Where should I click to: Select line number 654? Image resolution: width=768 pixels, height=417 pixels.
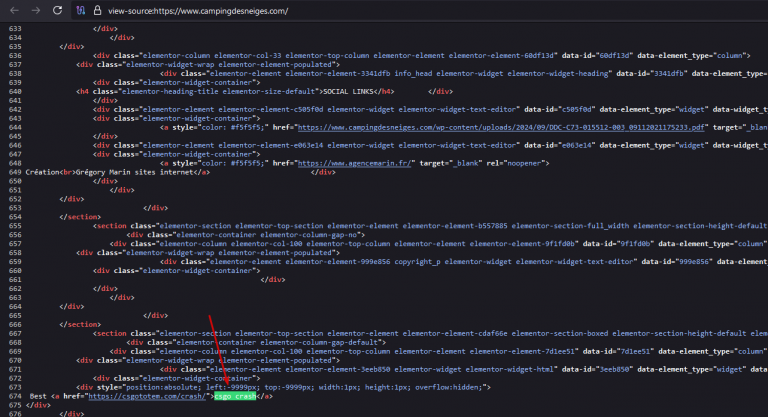pos(15,217)
